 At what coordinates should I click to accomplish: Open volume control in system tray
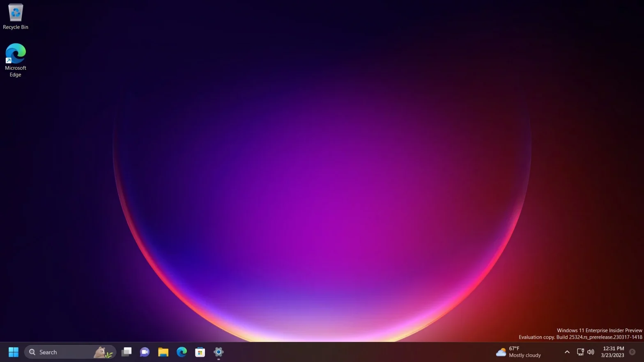pyautogui.click(x=591, y=352)
